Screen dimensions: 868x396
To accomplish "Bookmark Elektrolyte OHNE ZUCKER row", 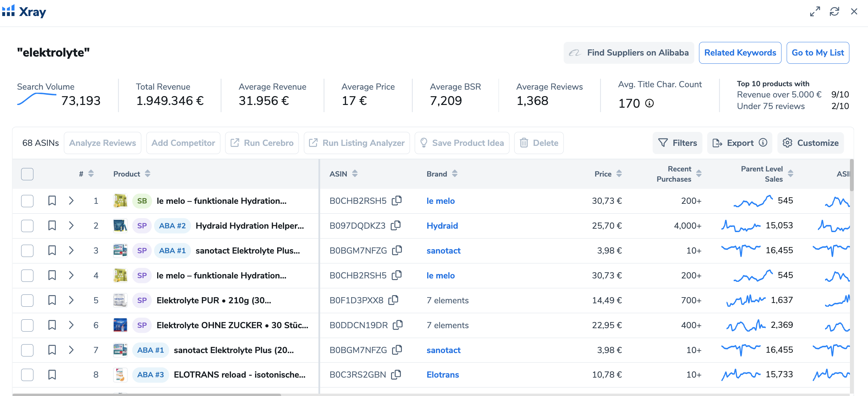I will tap(52, 325).
